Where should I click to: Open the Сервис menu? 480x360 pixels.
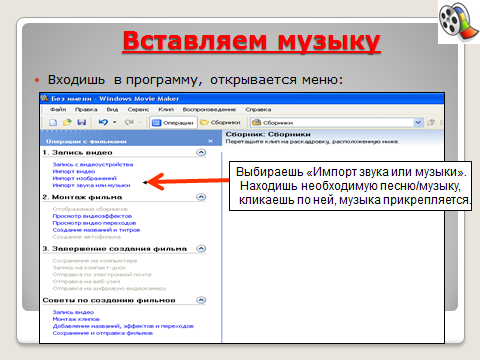point(138,109)
